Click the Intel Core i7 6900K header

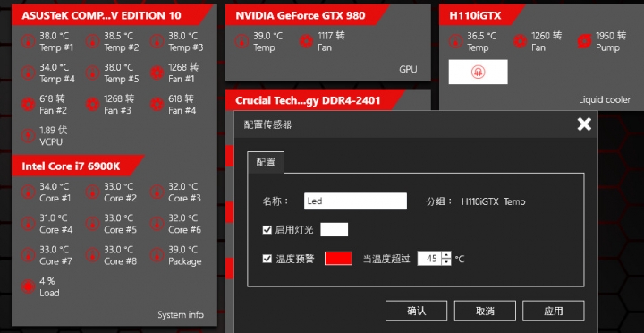78,166
